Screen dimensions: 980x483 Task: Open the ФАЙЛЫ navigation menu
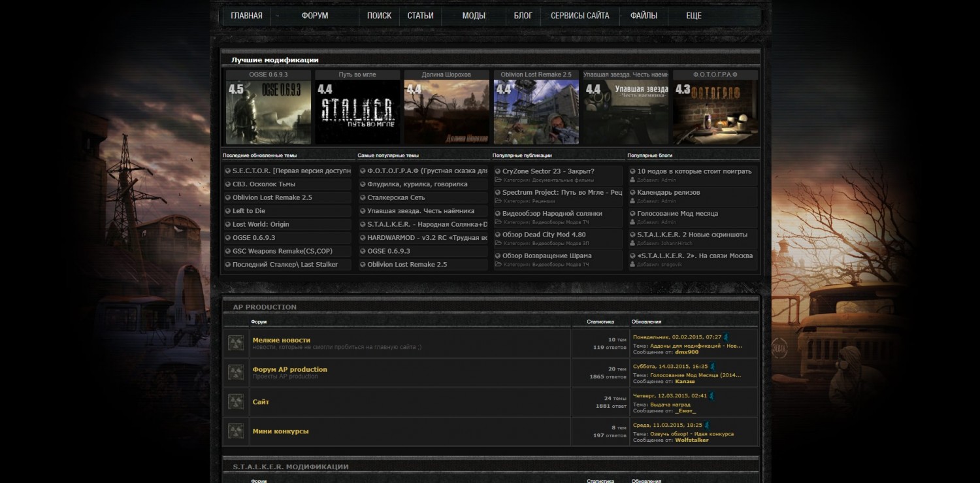tap(644, 16)
